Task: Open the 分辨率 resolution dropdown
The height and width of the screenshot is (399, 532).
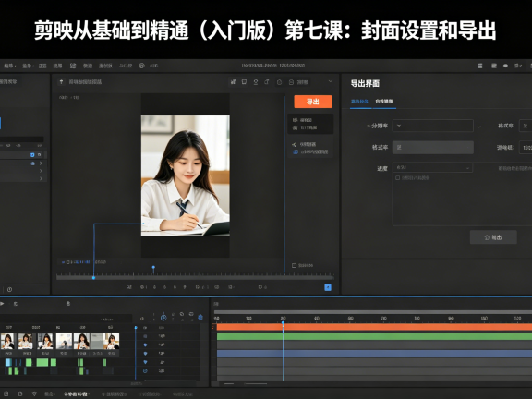Action: click(x=433, y=126)
